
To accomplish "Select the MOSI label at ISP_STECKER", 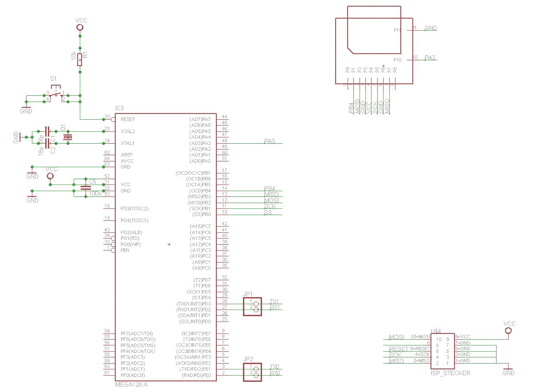I will click(x=396, y=337).
